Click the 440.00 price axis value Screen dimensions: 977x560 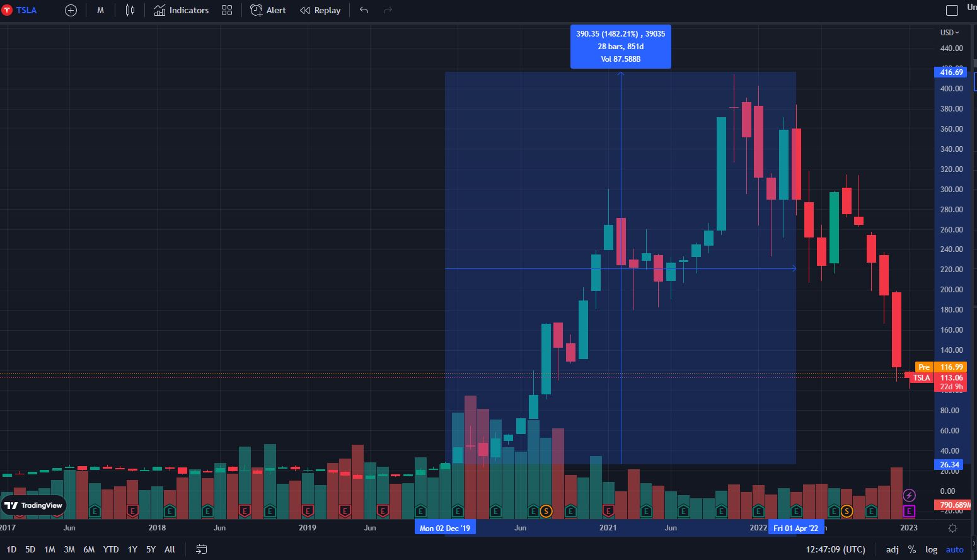[951, 49]
